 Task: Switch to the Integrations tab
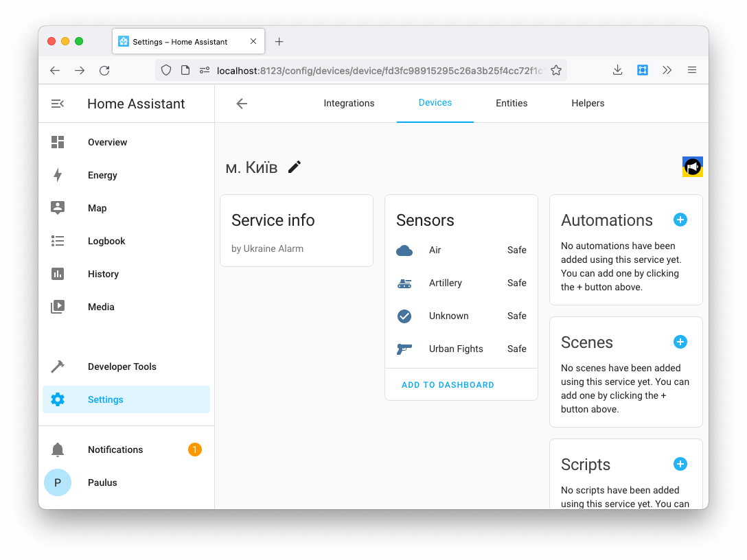point(349,103)
